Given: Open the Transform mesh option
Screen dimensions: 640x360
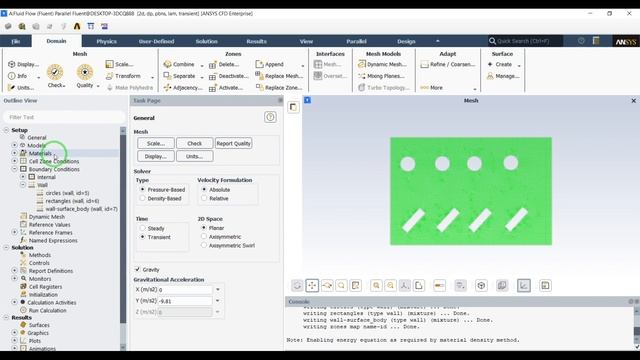Looking at the screenshot, I should tap(123, 76).
